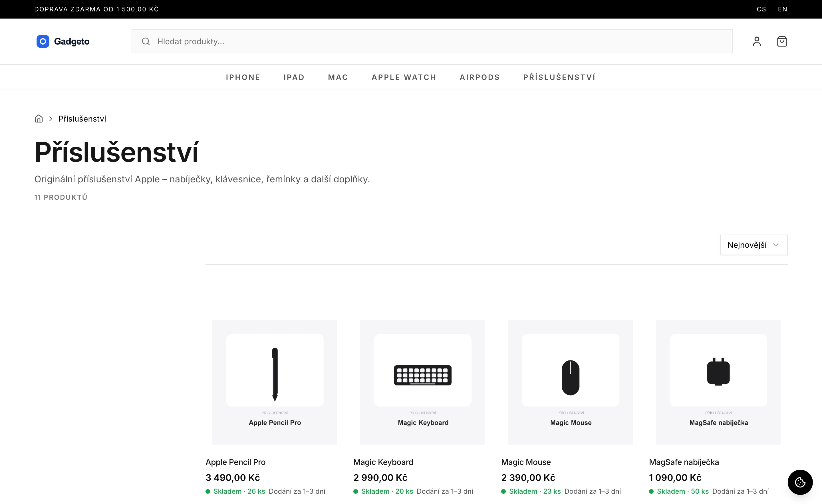Click the search magnifier icon

146,41
